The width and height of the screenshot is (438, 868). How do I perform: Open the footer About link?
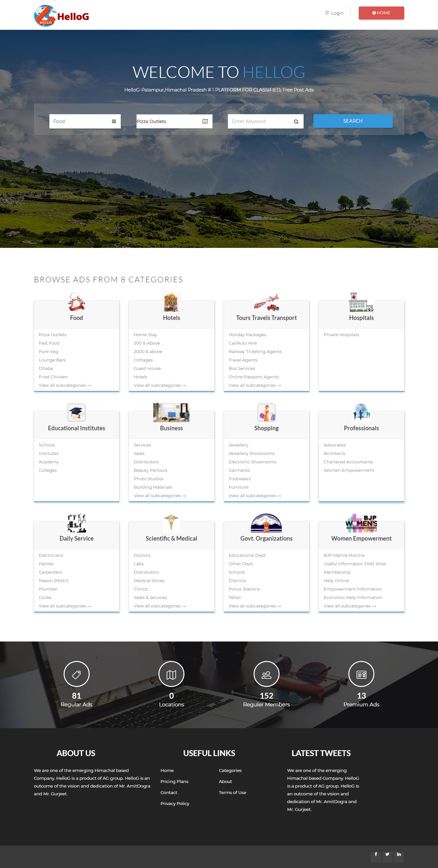(226, 781)
